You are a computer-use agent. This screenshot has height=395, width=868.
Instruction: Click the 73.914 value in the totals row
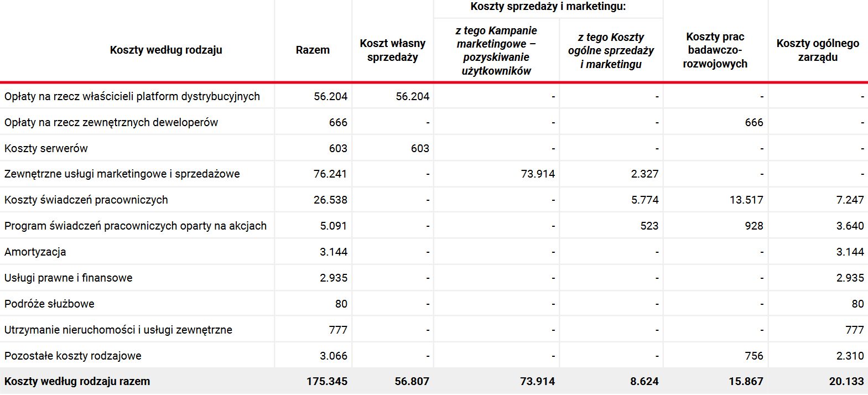point(538,381)
